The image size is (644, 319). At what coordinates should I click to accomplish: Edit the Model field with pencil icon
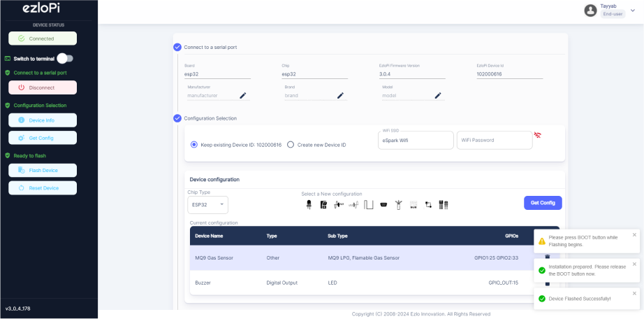[438, 96]
